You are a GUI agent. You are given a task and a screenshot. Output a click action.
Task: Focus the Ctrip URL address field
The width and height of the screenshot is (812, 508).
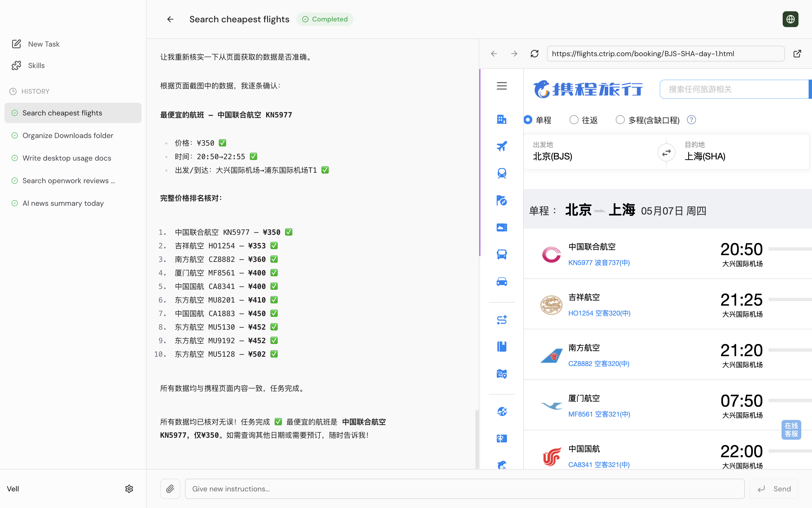click(x=666, y=54)
